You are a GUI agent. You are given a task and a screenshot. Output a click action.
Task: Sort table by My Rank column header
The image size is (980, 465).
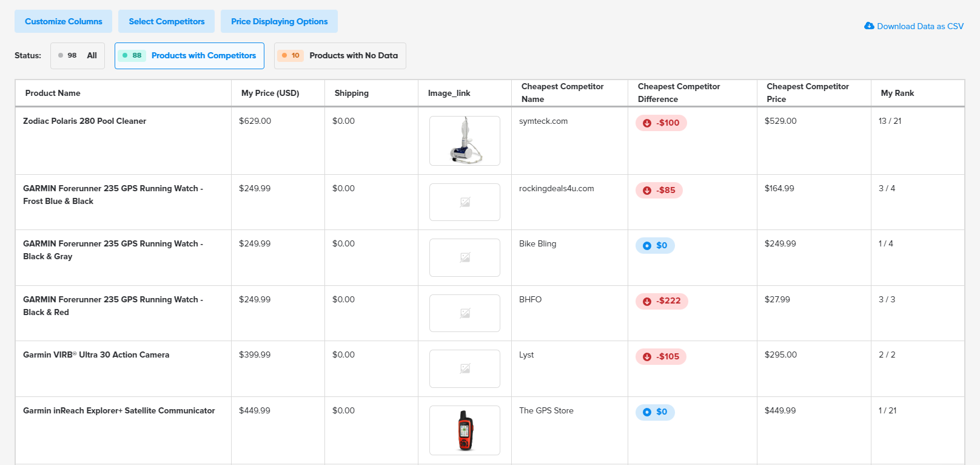(x=898, y=93)
